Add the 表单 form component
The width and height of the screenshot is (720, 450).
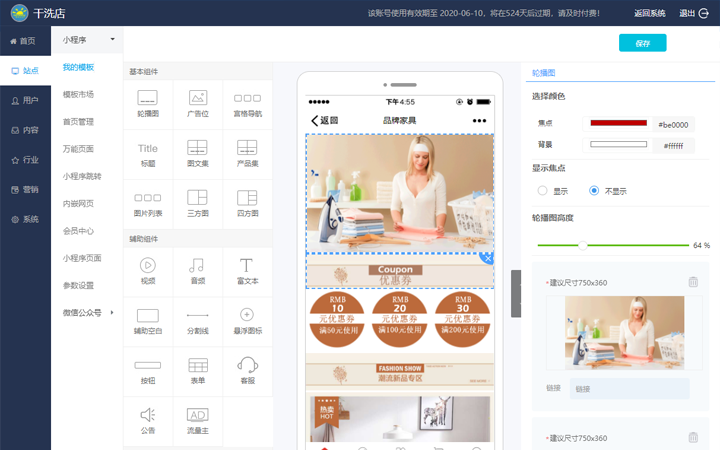point(197,371)
